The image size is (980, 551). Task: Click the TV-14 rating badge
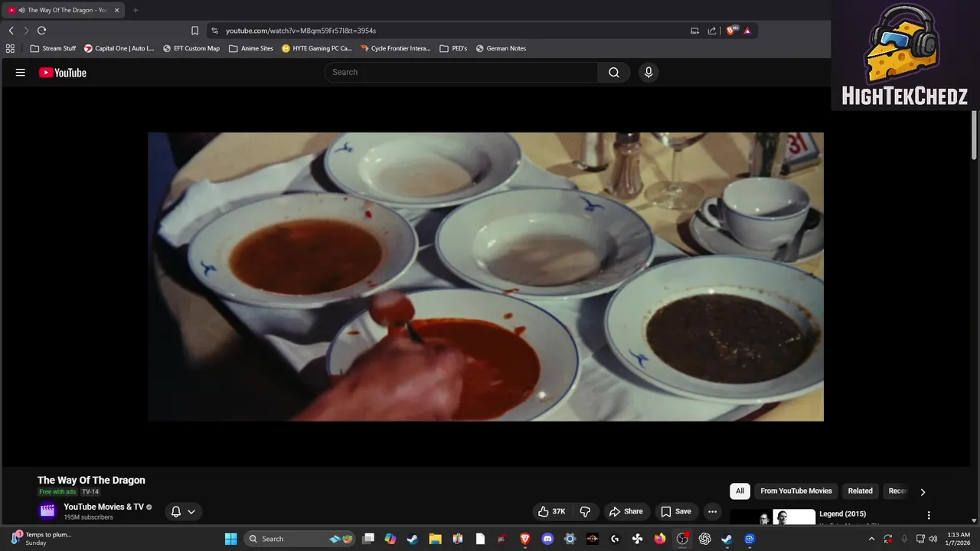(x=90, y=492)
